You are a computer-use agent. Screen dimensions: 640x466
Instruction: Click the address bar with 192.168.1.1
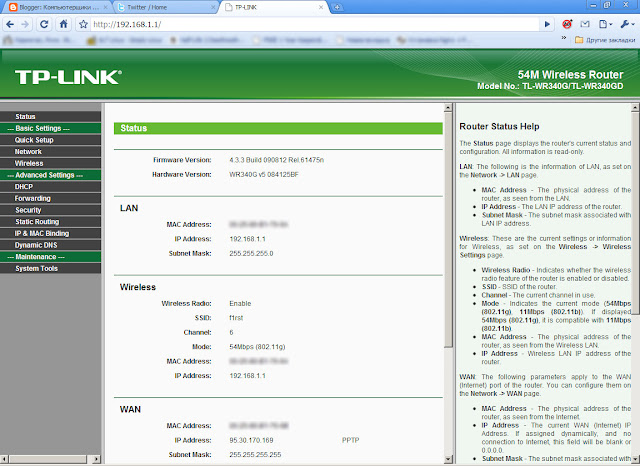click(x=314, y=24)
